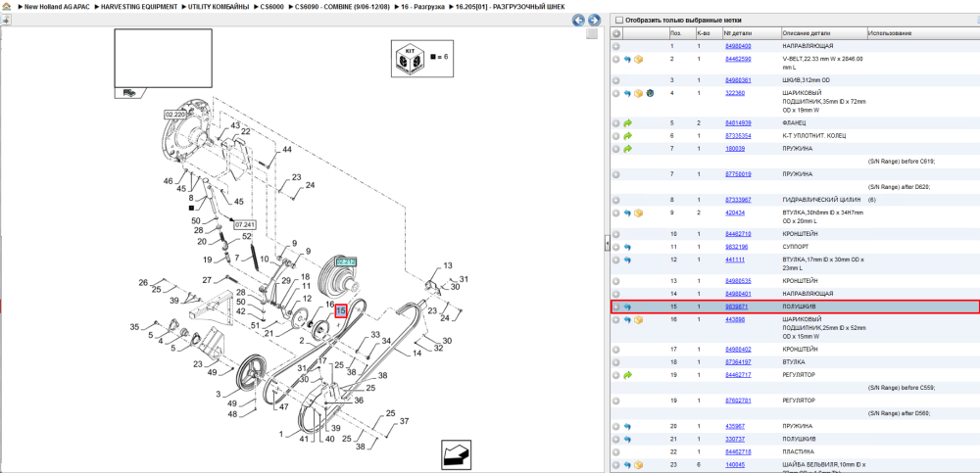
Task: Go to the catalog home icon
Action: tap(6, 7)
